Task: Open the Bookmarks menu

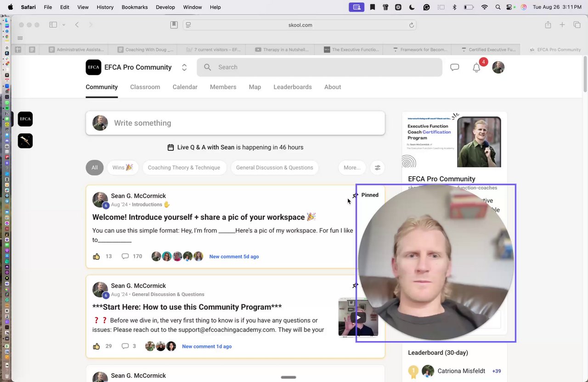Action: (x=135, y=7)
